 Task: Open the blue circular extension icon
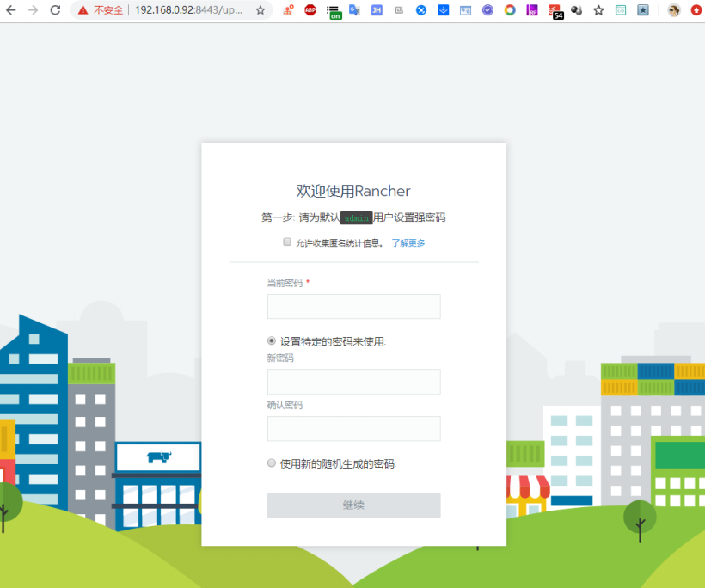(x=420, y=10)
